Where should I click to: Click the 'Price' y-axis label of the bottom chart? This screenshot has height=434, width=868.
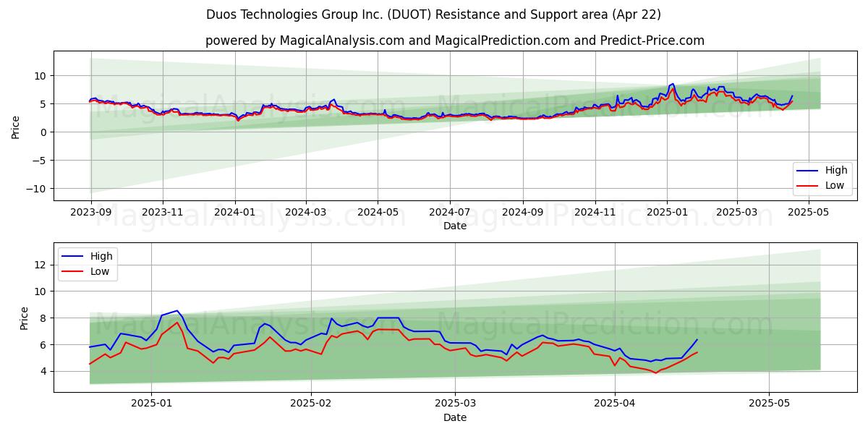coord(24,318)
